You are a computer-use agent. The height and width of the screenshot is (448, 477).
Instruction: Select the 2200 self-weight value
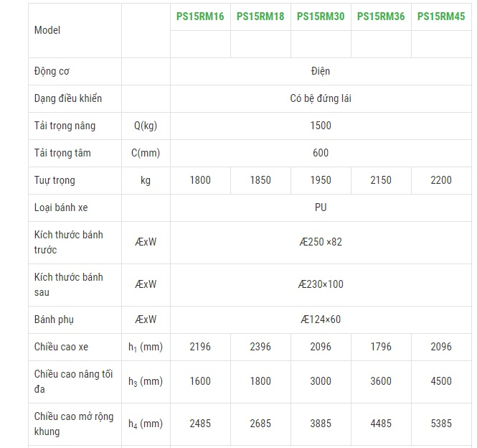pyautogui.click(x=441, y=180)
